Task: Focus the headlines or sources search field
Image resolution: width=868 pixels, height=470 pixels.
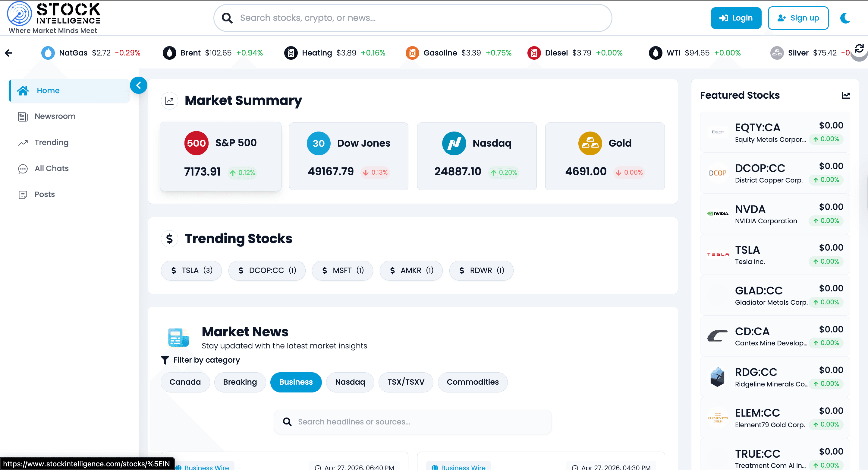Action: (x=413, y=422)
